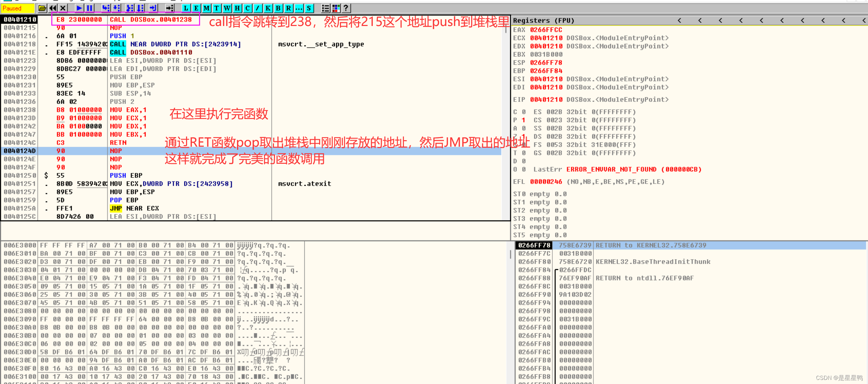Image resolution: width=868 pixels, height=384 pixels.
Task: Show Run trace window (...)
Action: [299, 8]
